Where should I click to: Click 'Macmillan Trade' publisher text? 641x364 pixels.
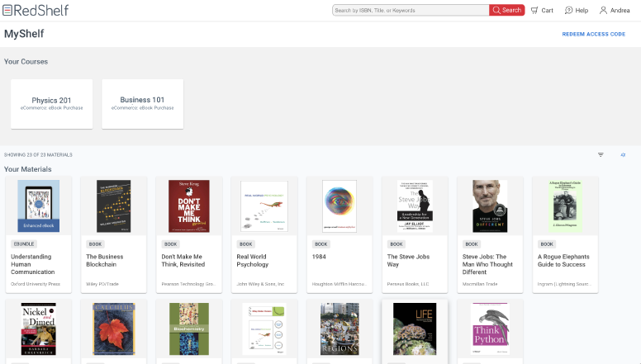pyautogui.click(x=480, y=284)
